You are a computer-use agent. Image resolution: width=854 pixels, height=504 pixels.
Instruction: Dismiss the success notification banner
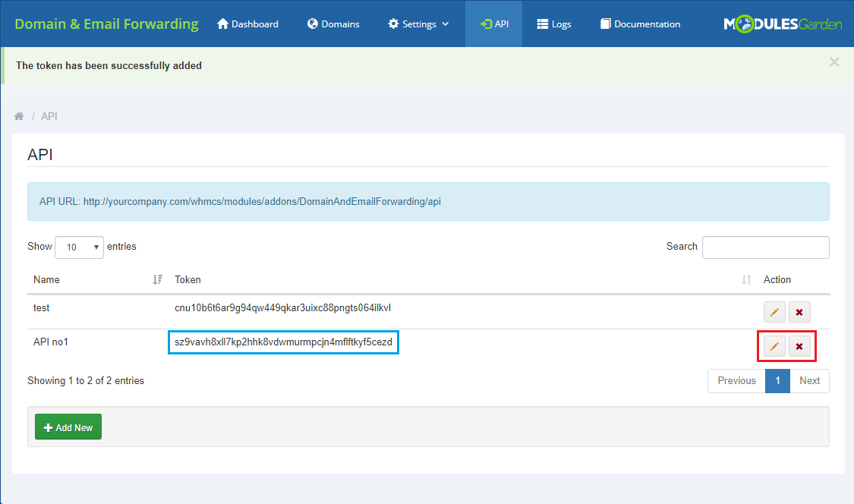(x=834, y=62)
